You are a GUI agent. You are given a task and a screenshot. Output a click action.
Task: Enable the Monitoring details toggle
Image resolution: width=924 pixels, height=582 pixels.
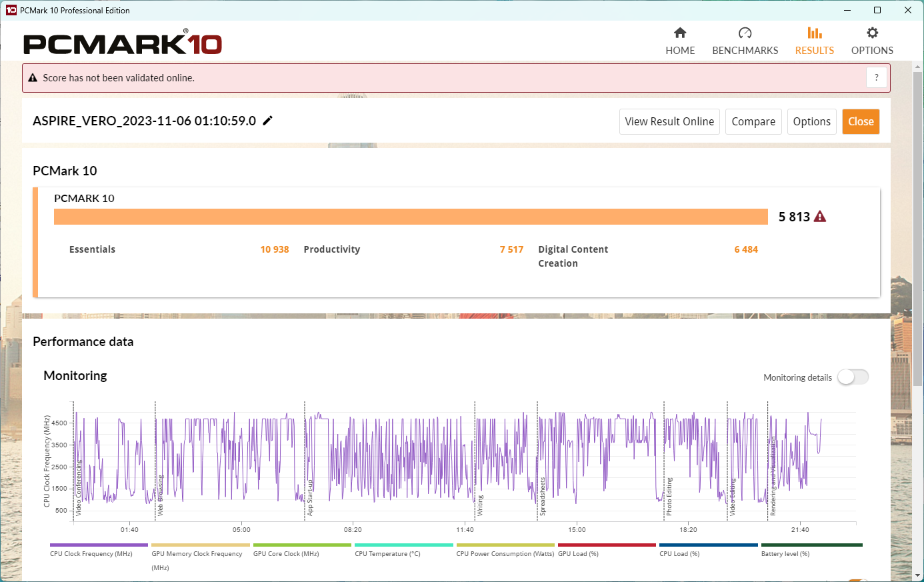853,377
